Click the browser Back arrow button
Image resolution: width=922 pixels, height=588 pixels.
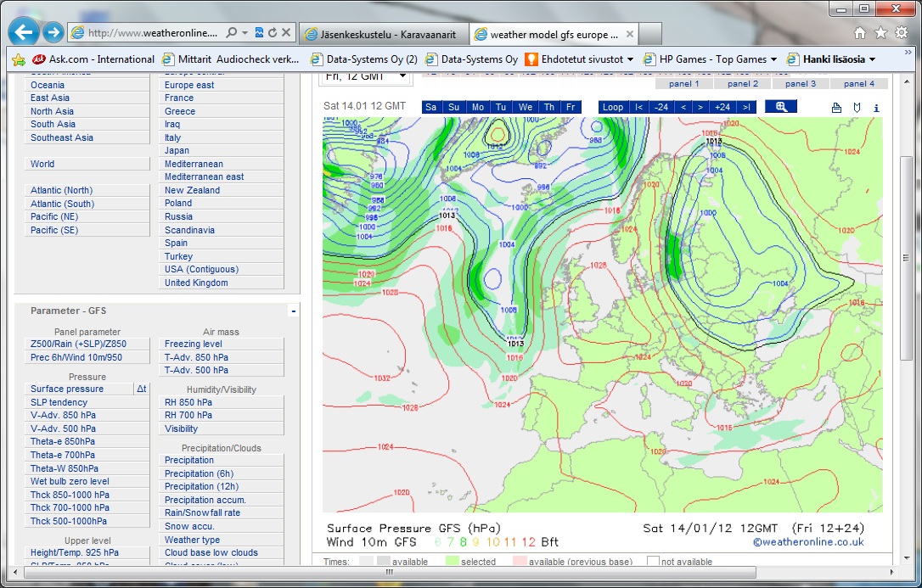pos(23,33)
